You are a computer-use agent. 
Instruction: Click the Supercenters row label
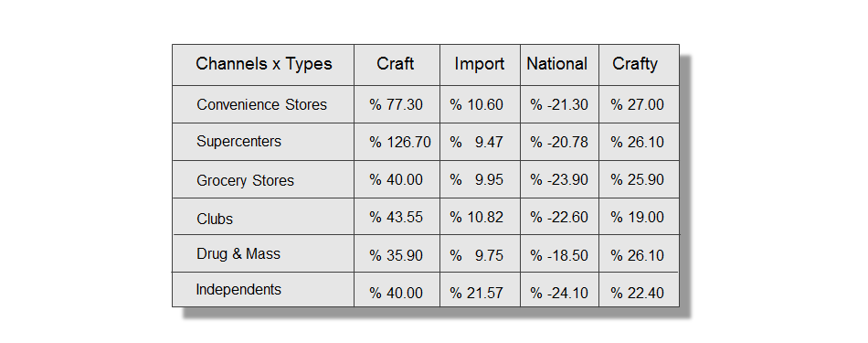(x=238, y=141)
